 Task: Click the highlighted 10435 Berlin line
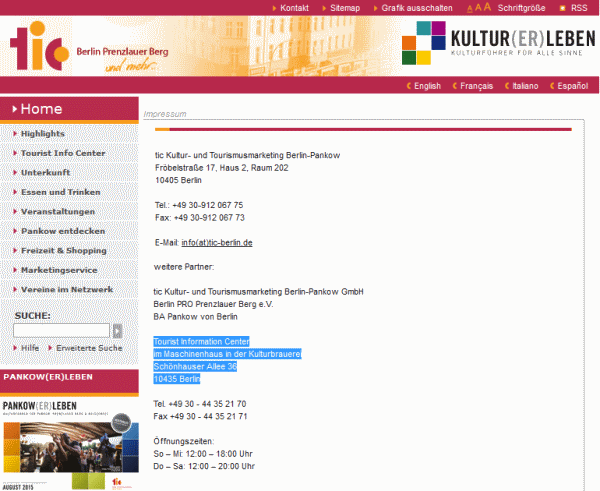[x=177, y=379]
